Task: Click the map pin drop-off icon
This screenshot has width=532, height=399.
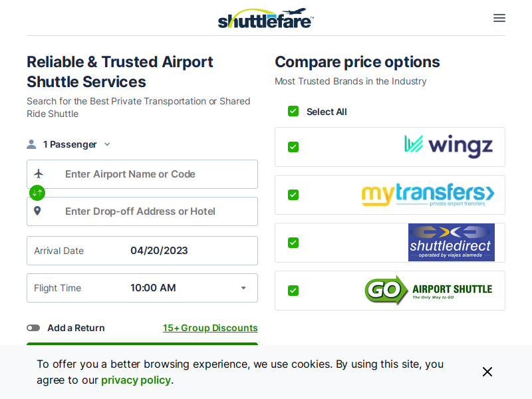Action: tap(37, 211)
